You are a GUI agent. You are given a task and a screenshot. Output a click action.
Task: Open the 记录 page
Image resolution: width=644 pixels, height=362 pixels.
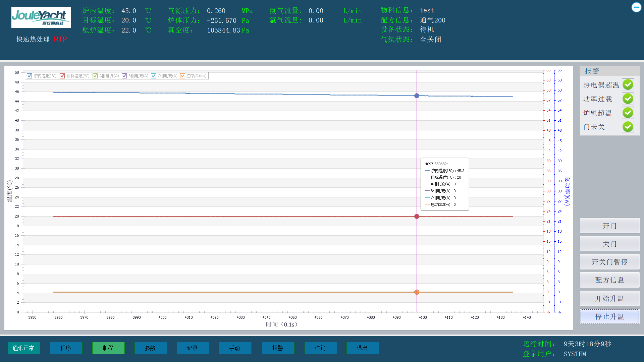pos(193,348)
